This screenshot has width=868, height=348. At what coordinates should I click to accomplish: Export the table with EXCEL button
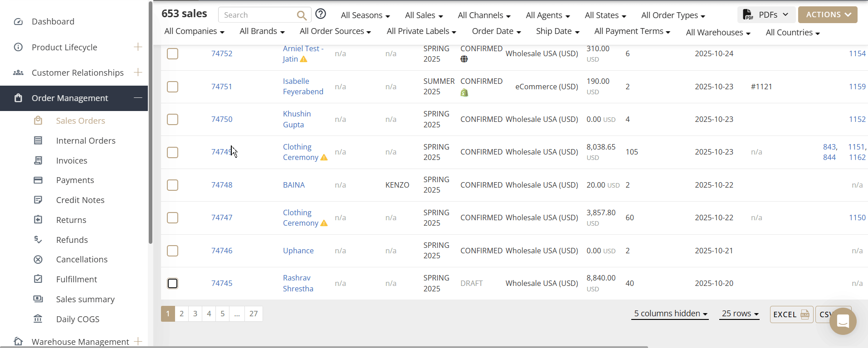[x=791, y=314]
